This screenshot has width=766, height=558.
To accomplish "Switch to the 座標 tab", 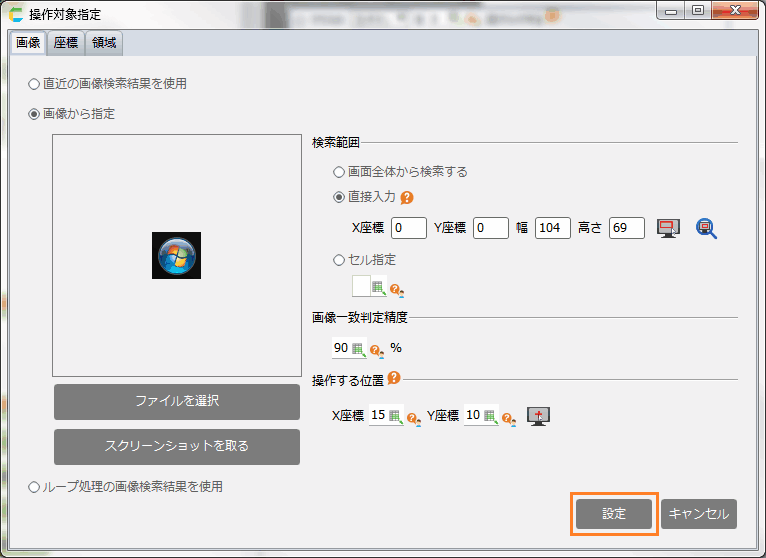I will (67, 43).
